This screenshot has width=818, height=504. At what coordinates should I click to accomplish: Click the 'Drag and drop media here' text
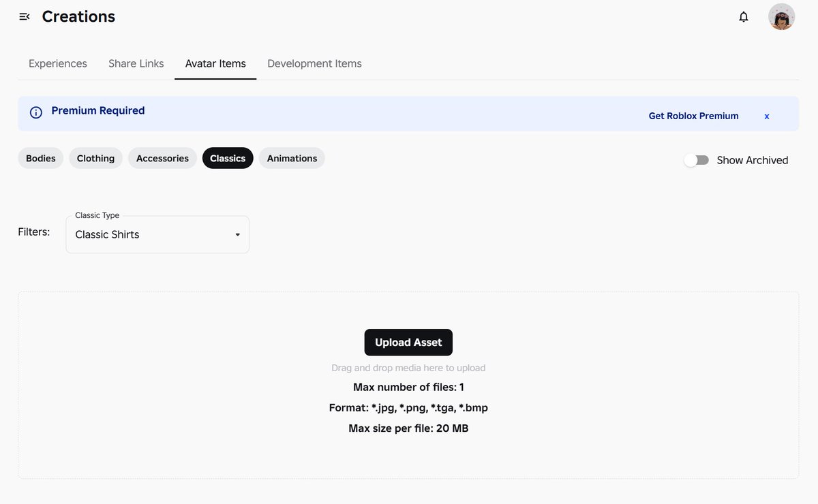[x=408, y=368]
